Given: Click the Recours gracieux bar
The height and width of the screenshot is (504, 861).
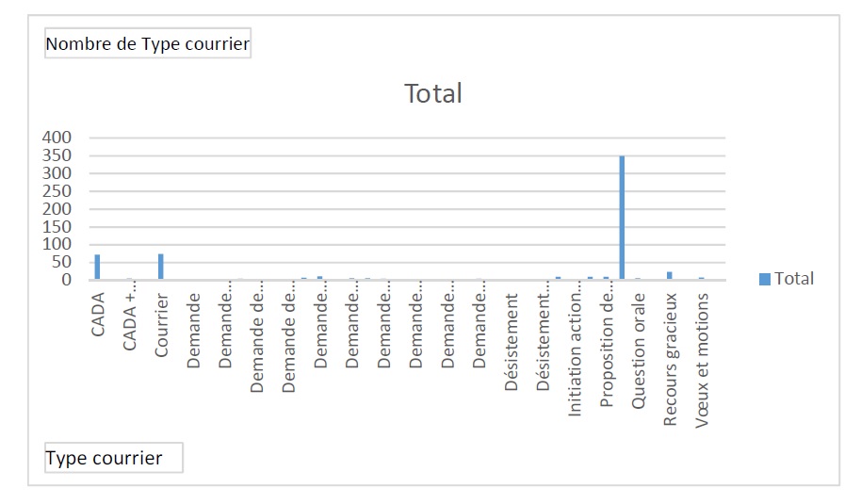Looking at the screenshot, I should pyautogui.click(x=670, y=275).
